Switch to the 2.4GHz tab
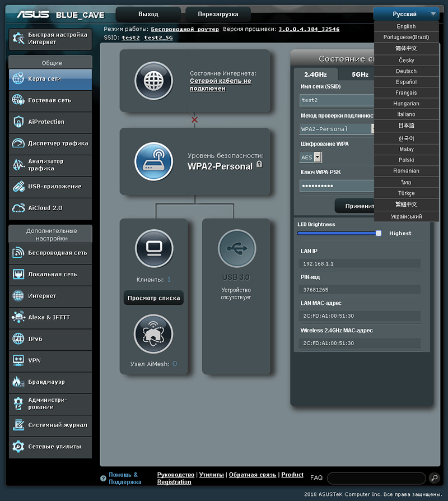448x501 pixels. [x=315, y=75]
